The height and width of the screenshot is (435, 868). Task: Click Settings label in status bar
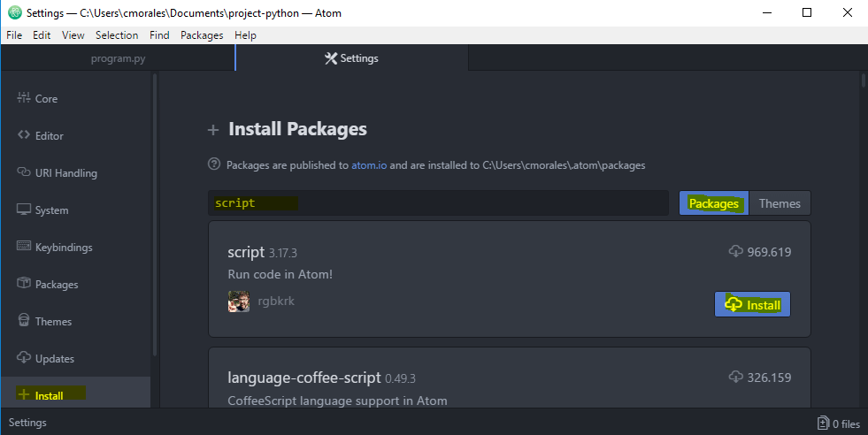coord(27,423)
